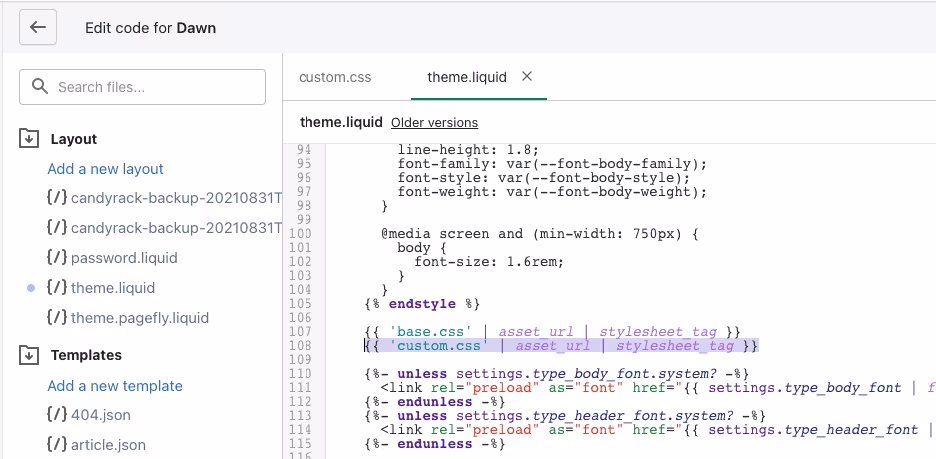The width and height of the screenshot is (936, 459).
Task: Click unless type_header_font.system line 113
Action: click(565, 415)
